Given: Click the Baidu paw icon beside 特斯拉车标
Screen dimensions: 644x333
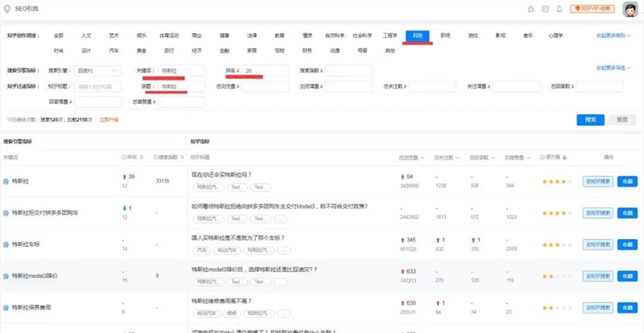Looking at the screenshot, I should (6, 243).
